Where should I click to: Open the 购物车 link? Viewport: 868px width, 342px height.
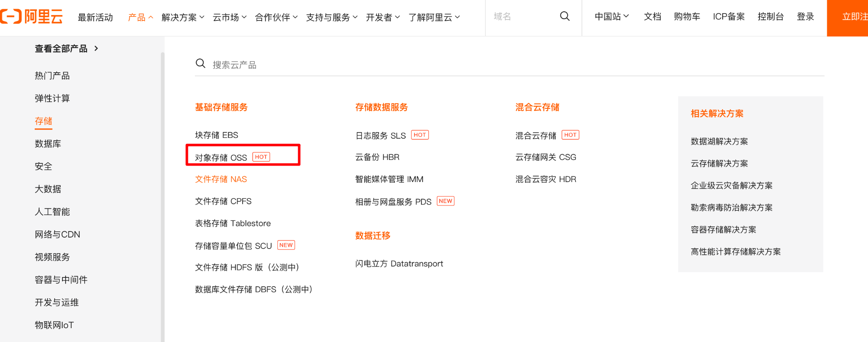pyautogui.click(x=687, y=16)
